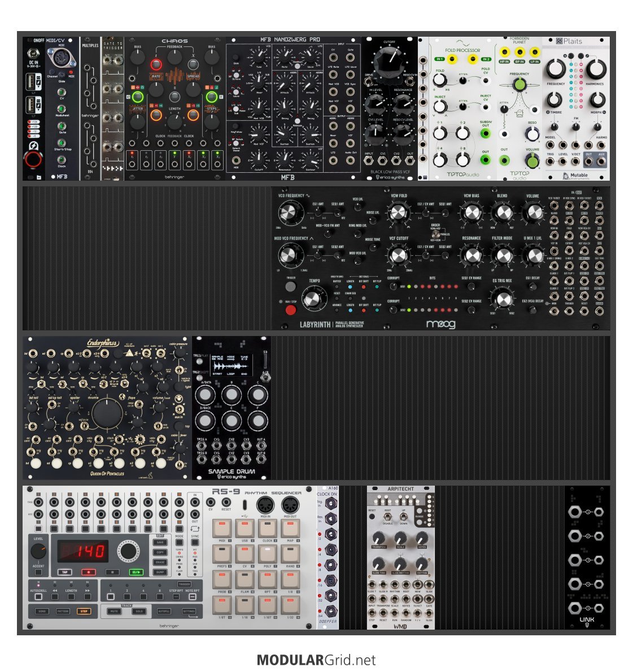
Task: Click the MIDI OUT socket on RS-9
Action: [x=290, y=505]
